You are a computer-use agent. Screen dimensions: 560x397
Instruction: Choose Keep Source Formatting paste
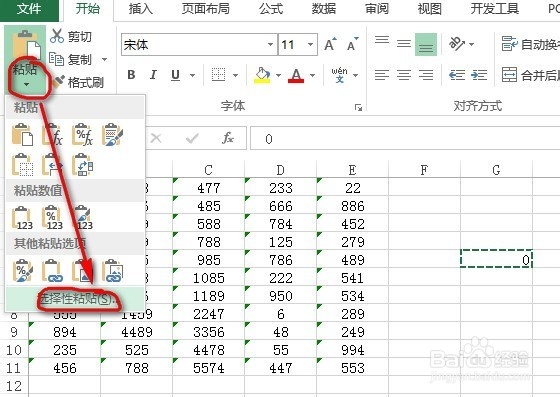pos(112,135)
